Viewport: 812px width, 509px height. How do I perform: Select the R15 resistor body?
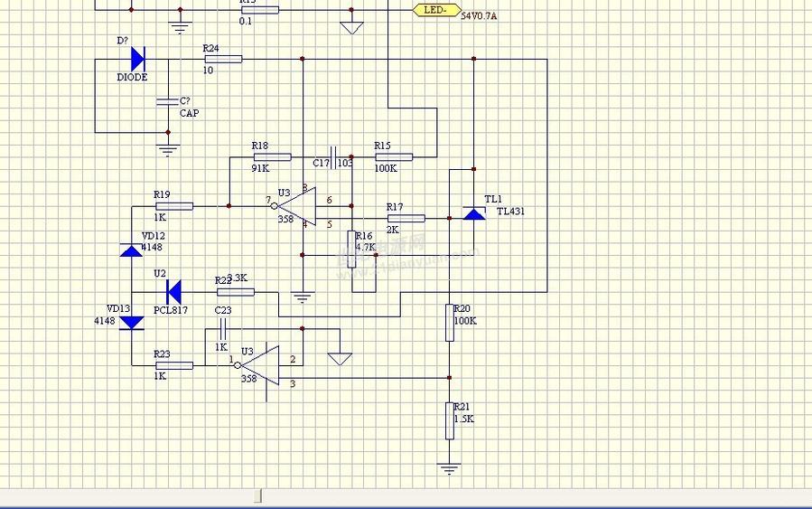click(x=394, y=157)
